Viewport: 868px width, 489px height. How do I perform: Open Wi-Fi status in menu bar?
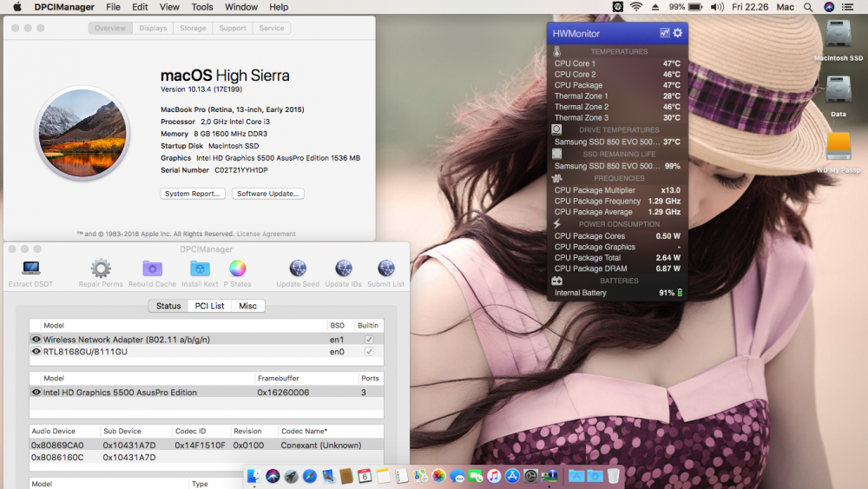[636, 7]
